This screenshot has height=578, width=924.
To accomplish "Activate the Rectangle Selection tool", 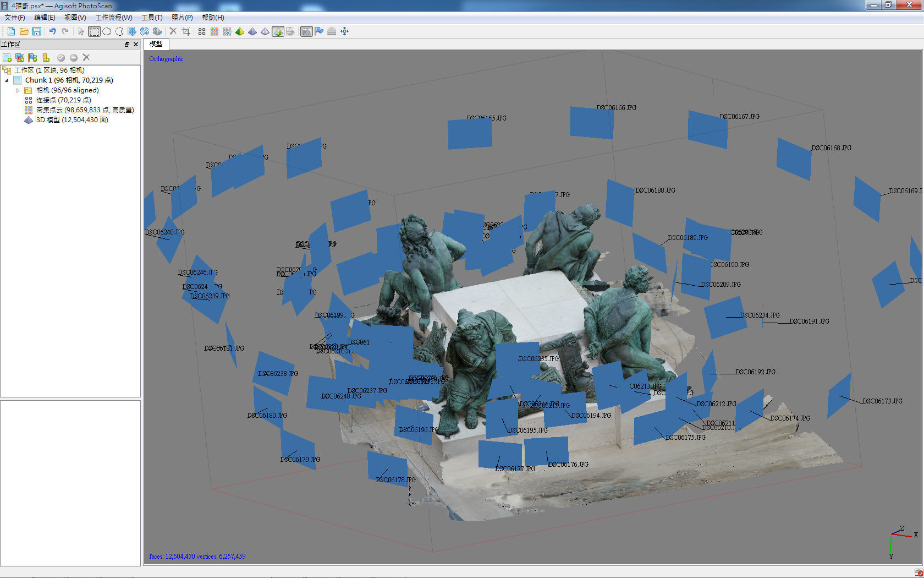I will 94,31.
